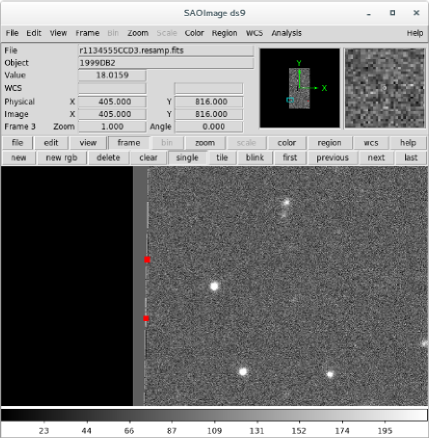Click the blink frames button
429x438 pixels.
click(255, 158)
